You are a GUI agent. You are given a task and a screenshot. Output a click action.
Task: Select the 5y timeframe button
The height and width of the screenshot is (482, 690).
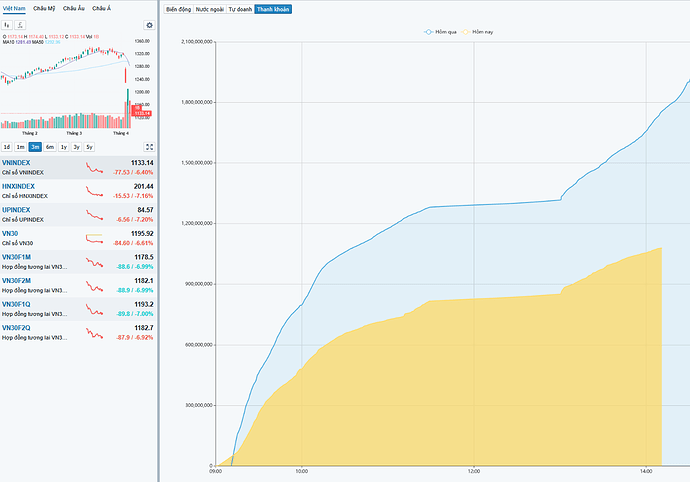(x=89, y=146)
